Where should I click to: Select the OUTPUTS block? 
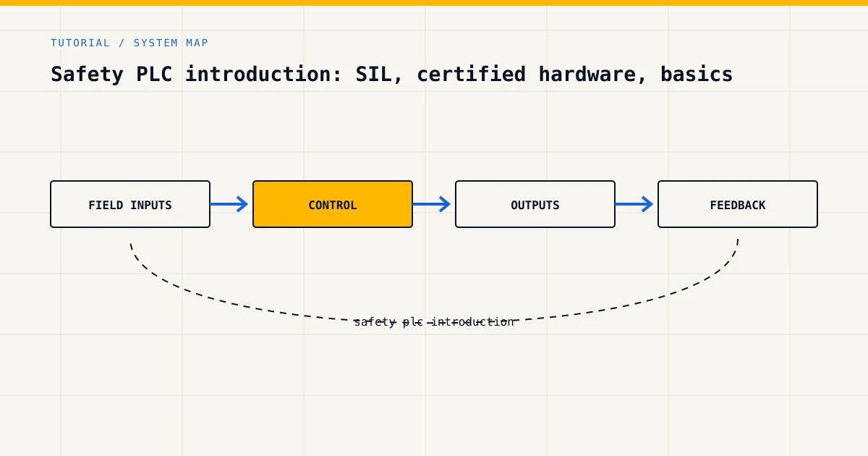[x=535, y=204]
